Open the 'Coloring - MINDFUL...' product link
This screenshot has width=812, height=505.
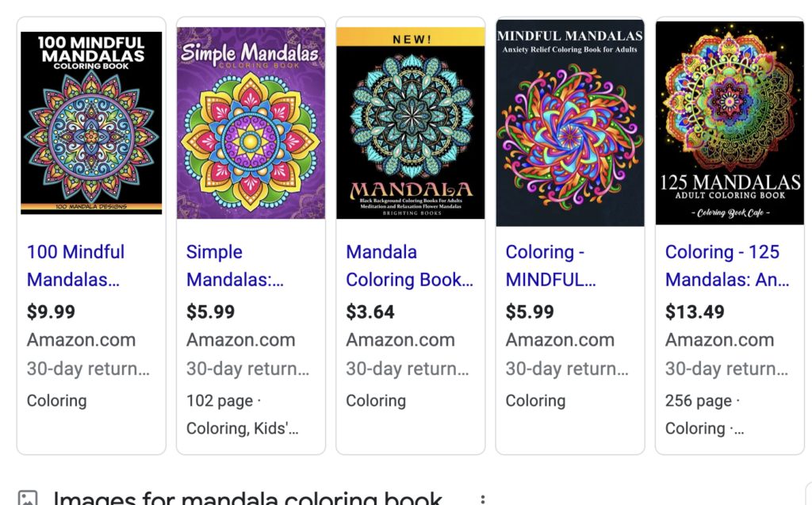click(x=550, y=266)
